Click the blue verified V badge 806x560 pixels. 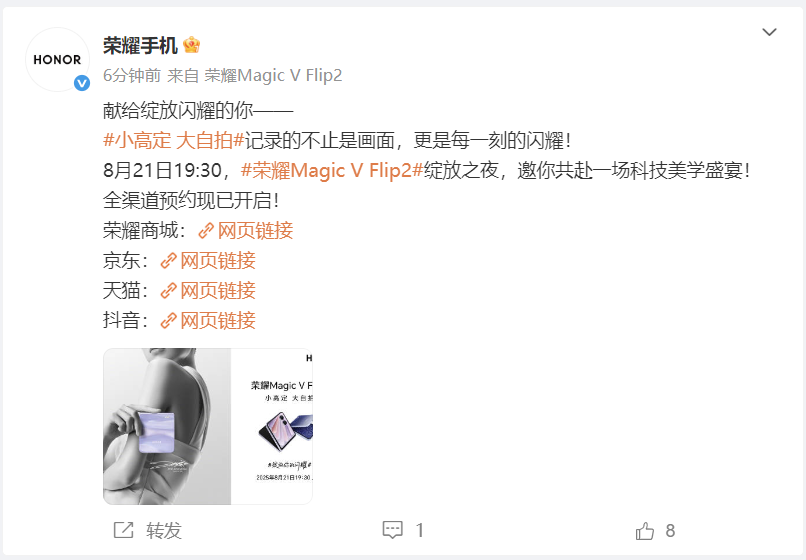[82, 83]
